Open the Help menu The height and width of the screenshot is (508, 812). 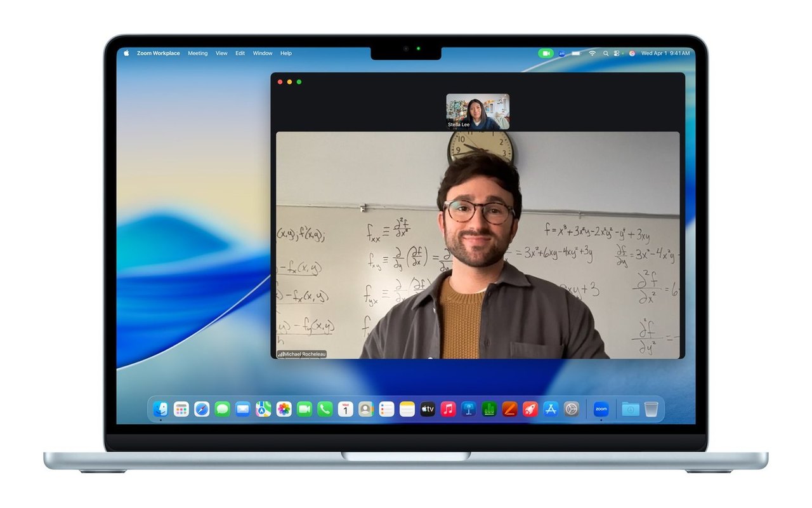point(286,53)
